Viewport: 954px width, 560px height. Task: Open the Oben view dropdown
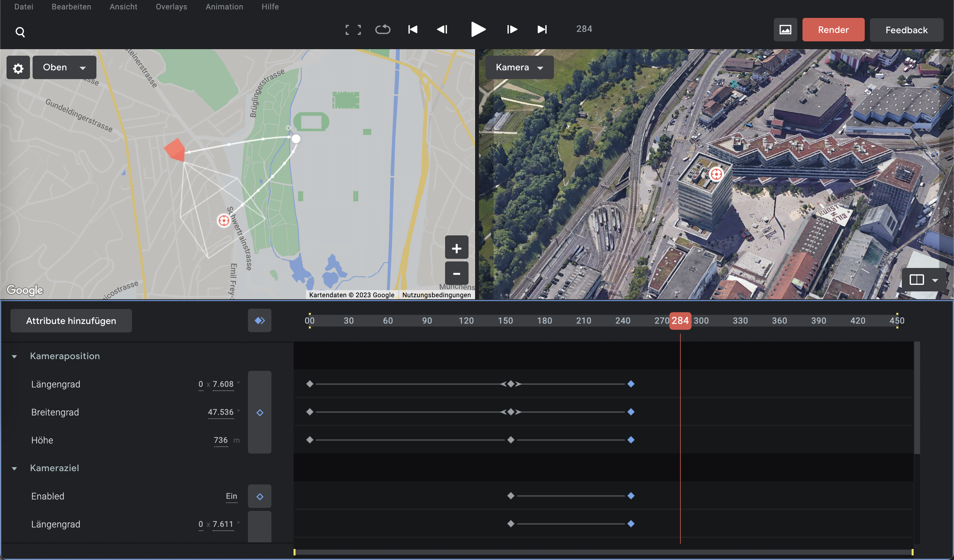65,67
